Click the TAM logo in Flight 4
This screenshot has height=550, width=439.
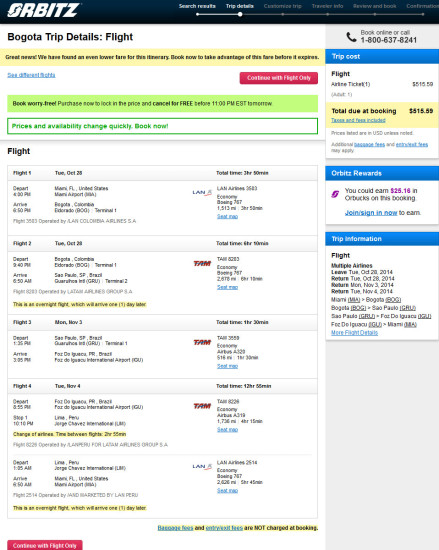tap(202, 406)
